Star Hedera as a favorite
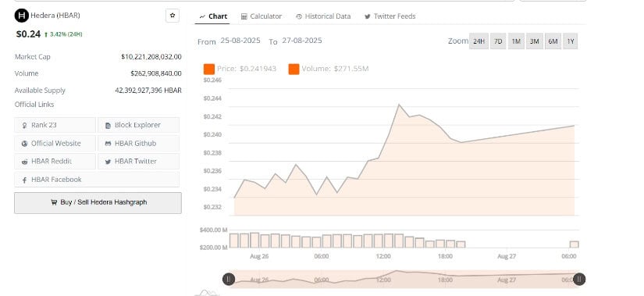 coord(173,16)
